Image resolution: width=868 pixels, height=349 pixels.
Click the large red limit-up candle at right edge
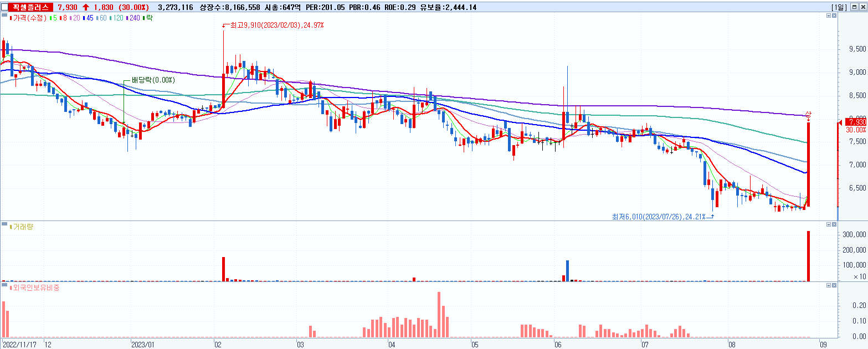[x=808, y=165]
